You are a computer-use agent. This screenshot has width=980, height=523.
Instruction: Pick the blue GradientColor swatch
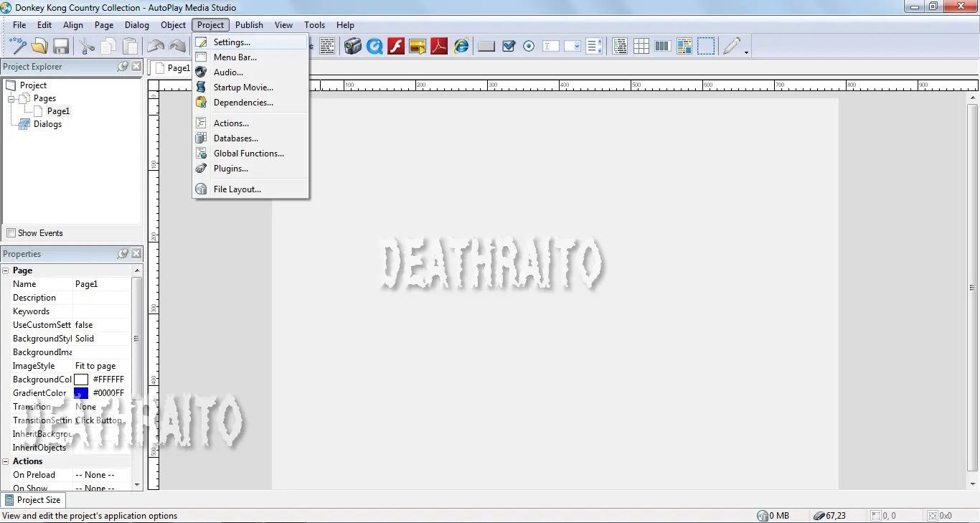81,393
